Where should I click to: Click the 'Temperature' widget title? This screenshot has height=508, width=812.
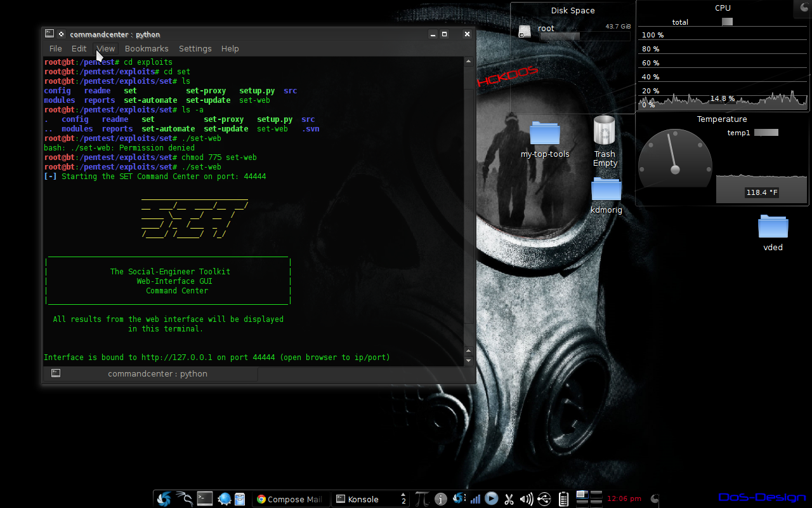coord(722,119)
